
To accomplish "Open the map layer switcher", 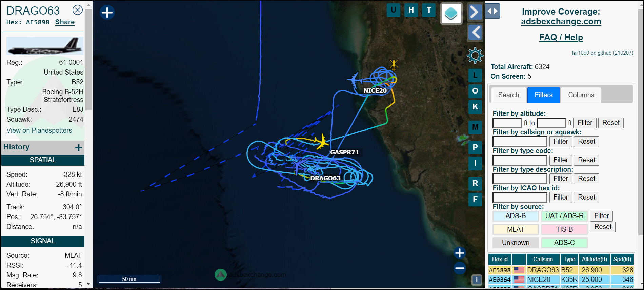I will coord(451,14).
